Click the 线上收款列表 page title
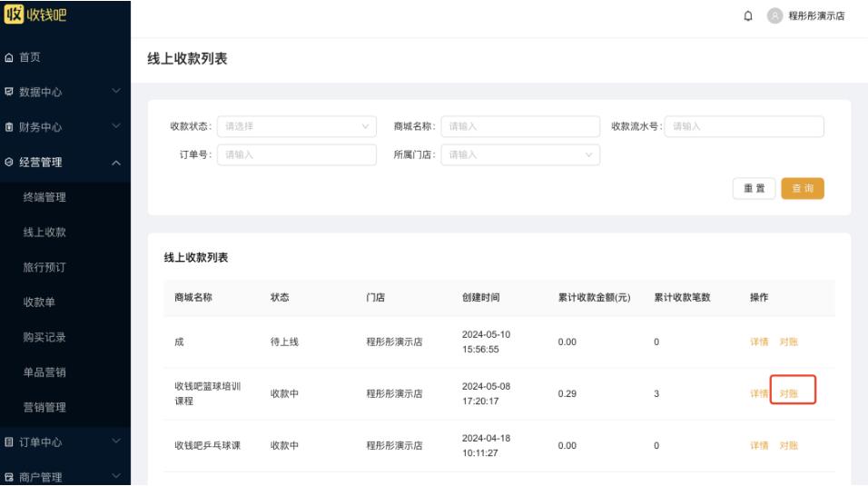Viewport: 868px width, 486px height. point(187,59)
